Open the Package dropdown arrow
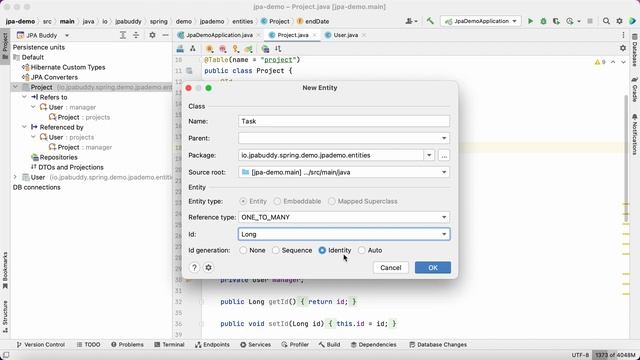Image resolution: width=640 pixels, height=360 pixels. point(429,155)
